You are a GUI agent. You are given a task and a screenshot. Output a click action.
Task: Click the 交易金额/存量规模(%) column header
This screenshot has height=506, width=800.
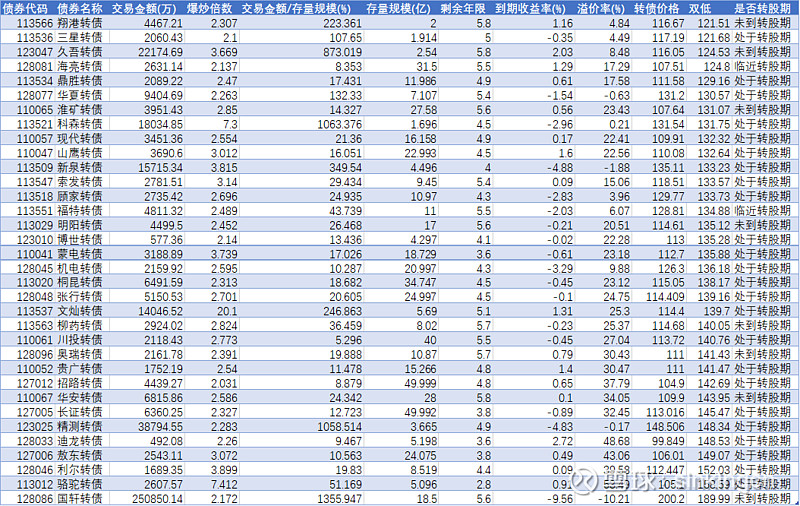tap(296, 8)
